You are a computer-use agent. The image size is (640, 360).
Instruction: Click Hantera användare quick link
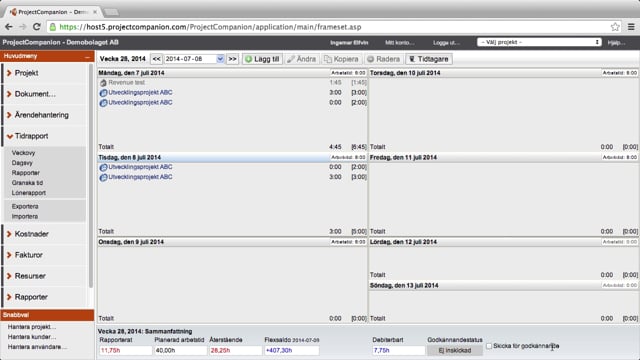[38, 347]
